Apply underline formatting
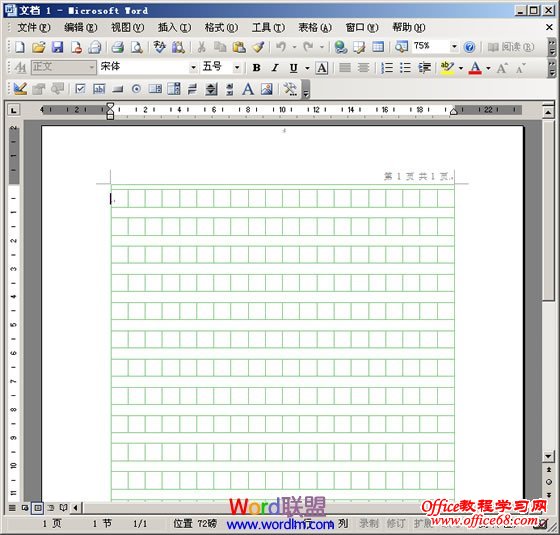 [294, 68]
